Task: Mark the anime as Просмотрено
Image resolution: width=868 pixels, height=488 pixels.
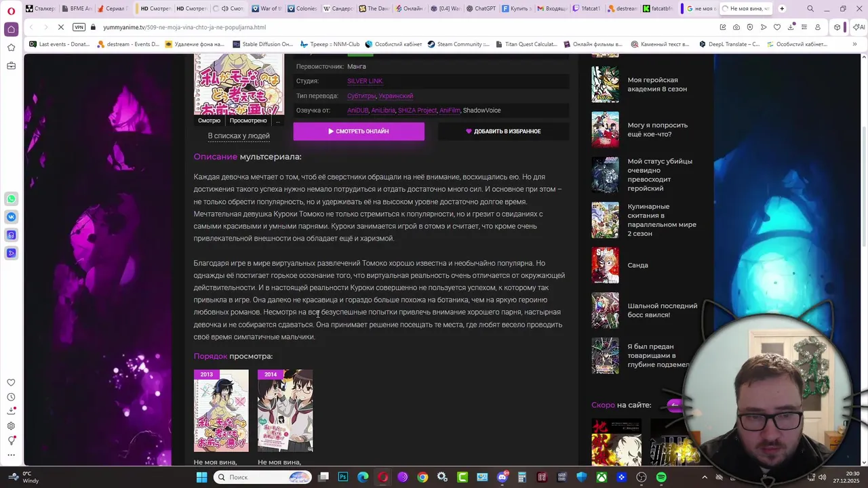Action: coord(248,121)
